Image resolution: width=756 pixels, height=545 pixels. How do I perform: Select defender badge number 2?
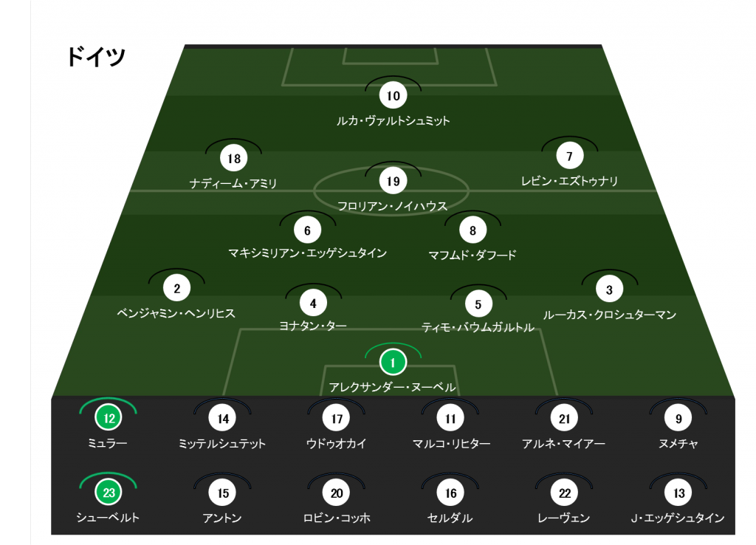click(x=176, y=289)
